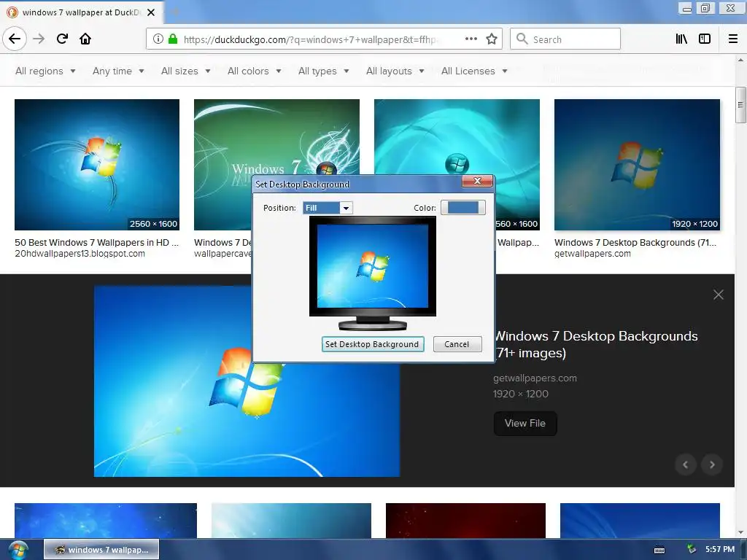Click the Set Desktop Background button
747x560 pixels.
pos(373,344)
